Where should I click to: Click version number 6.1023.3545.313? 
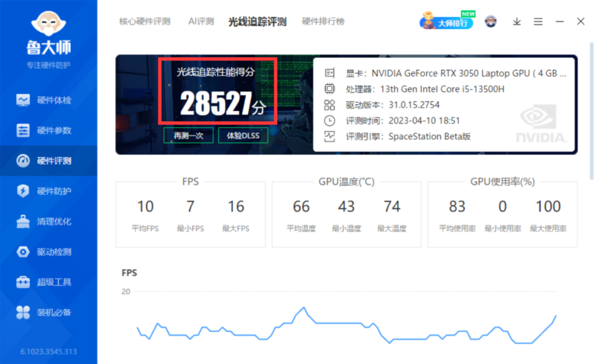(48, 351)
